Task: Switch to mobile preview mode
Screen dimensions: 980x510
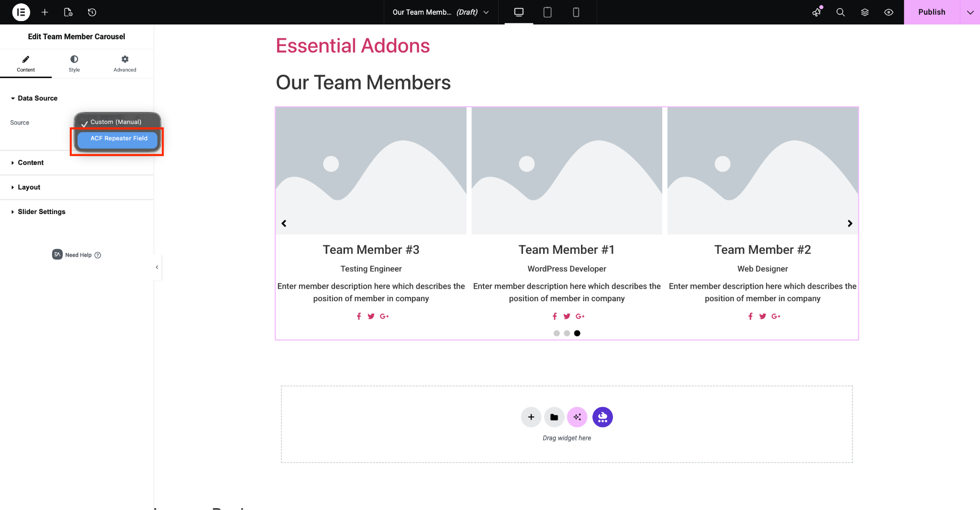Action: click(576, 12)
